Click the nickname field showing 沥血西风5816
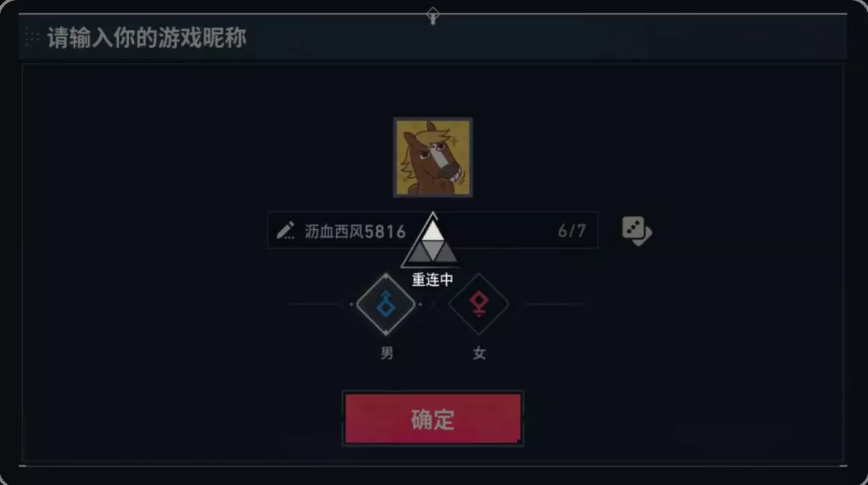 click(x=432, y=230)
